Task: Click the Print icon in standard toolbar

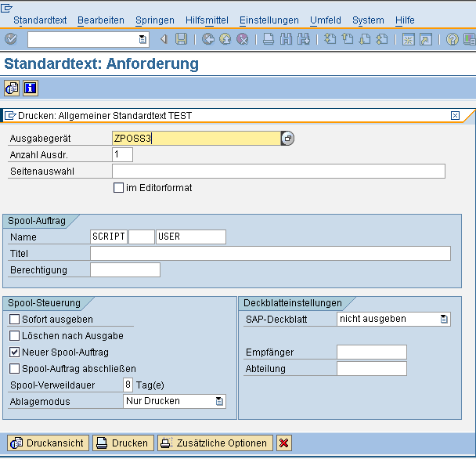Action: [x=269, y=39]
